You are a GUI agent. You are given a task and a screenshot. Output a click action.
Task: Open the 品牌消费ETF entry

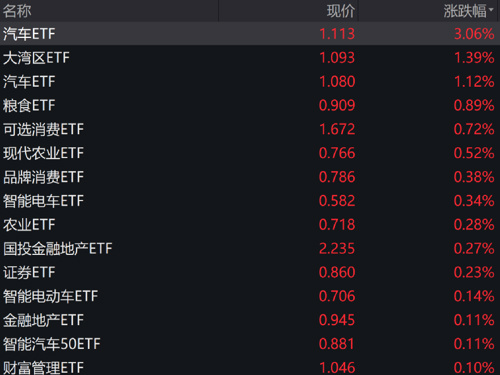point(250,177)
